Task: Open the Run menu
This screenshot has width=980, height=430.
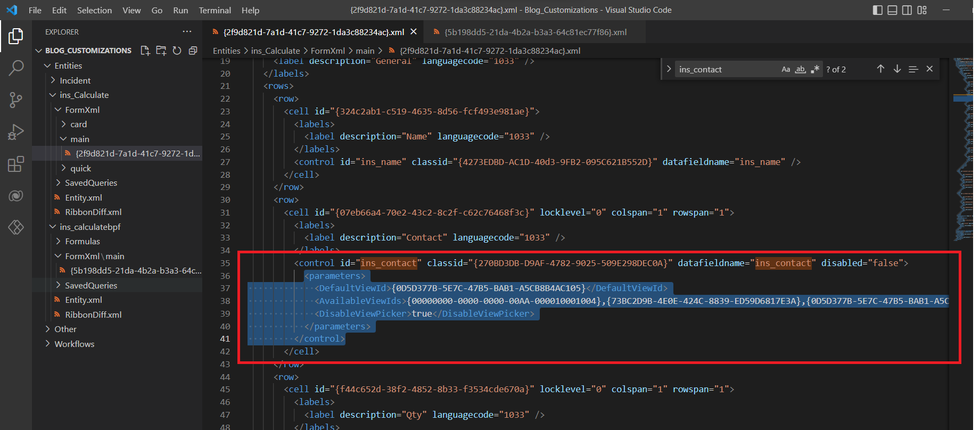Action: (x=180, y=10)
